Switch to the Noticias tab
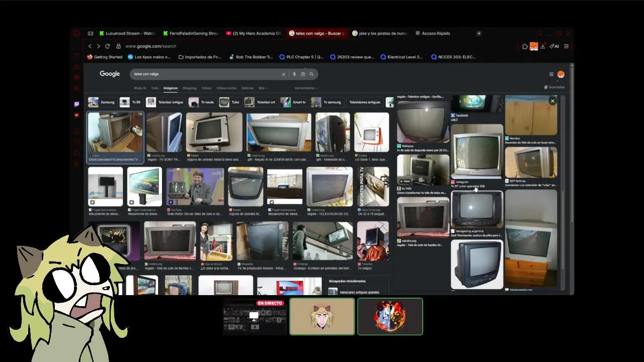This screenshot has width=644, height=362. pos(248,88)
